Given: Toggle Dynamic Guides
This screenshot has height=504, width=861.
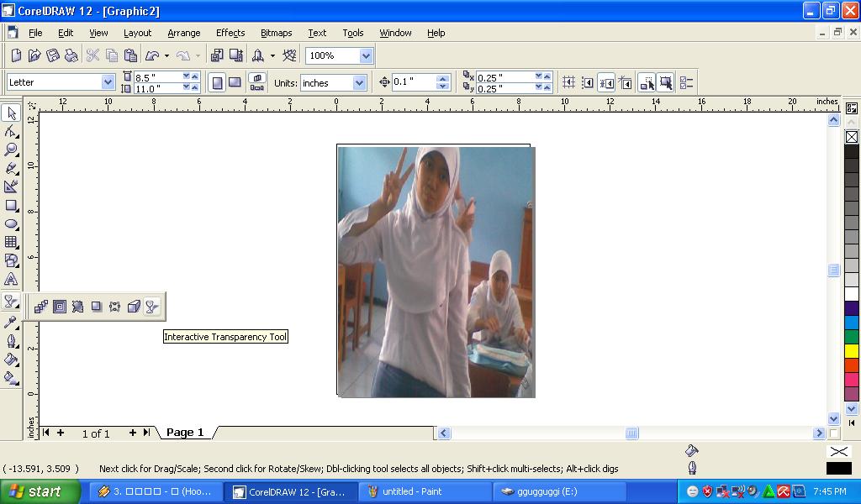Looking at the screenshot, I should [x=625, y=83].
